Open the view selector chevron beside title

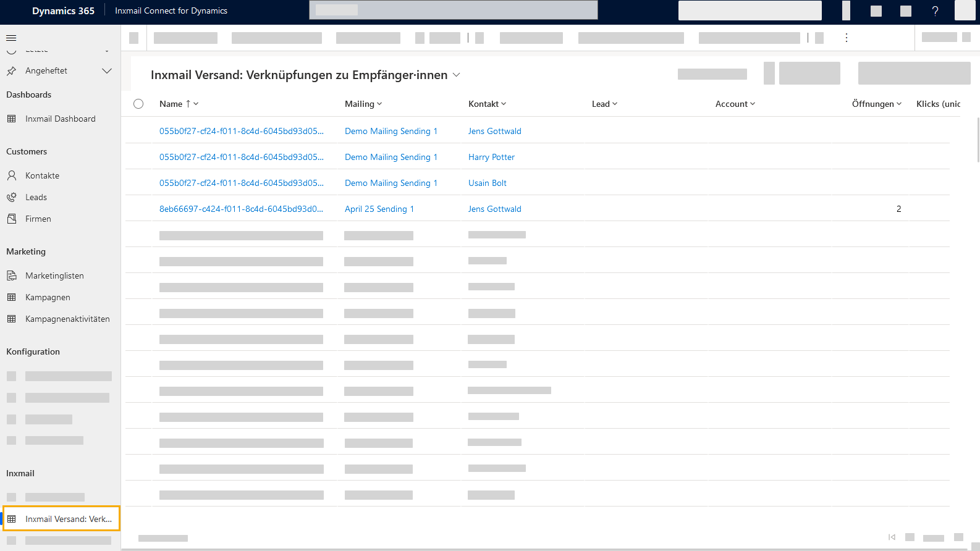[457, 75]
